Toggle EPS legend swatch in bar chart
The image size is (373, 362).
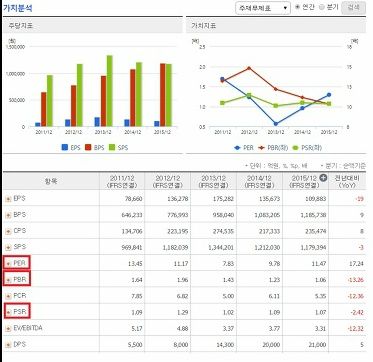(65, 147)
